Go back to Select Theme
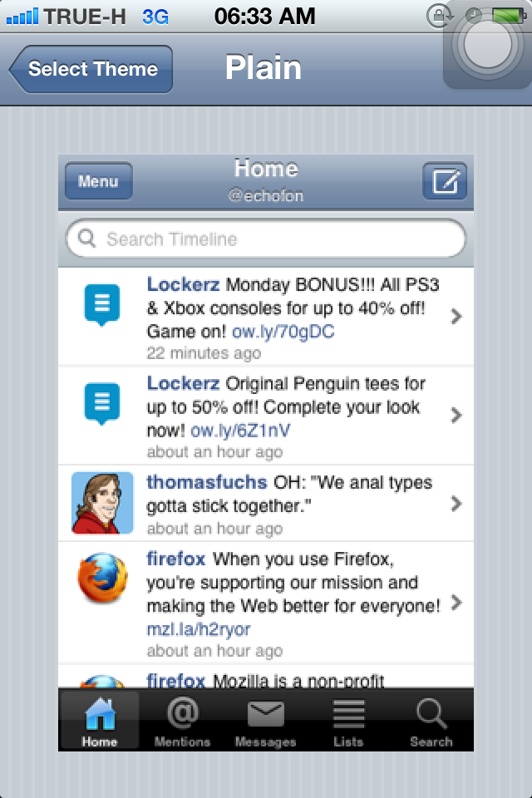This screenshot has height=798, width=532. pos(91,69)
